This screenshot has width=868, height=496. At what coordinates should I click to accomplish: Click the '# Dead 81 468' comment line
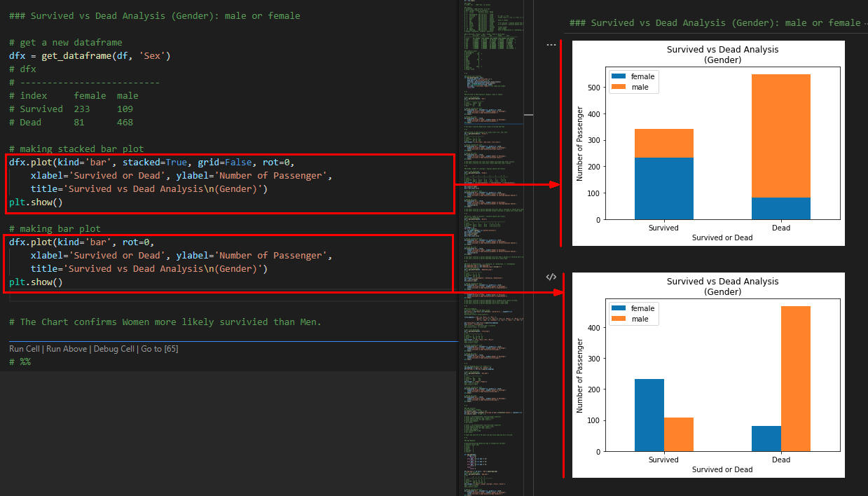71,122
